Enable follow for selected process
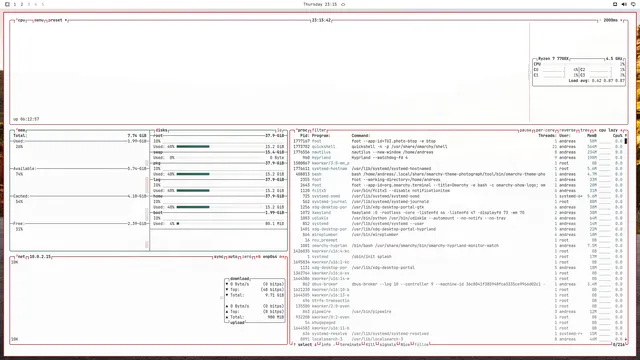The width and height of the screenshot is (640, 360). (421, 344)
